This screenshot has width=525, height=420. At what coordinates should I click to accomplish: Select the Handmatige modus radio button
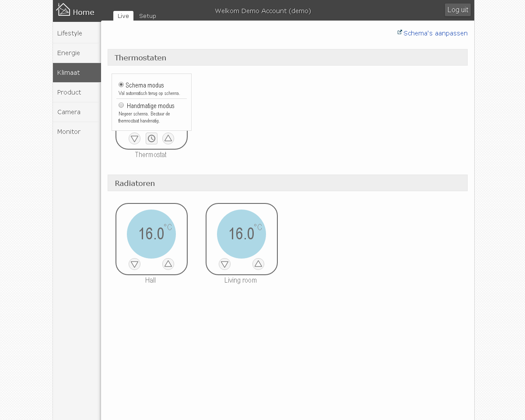click(x=121, y=105)
